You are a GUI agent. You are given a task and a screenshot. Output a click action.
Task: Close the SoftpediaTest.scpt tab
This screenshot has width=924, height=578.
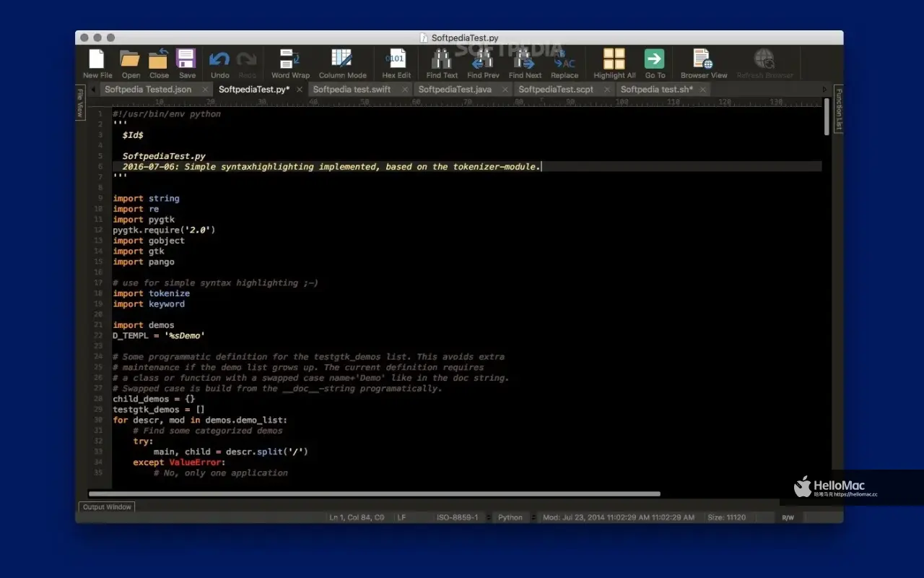(606, 90)
